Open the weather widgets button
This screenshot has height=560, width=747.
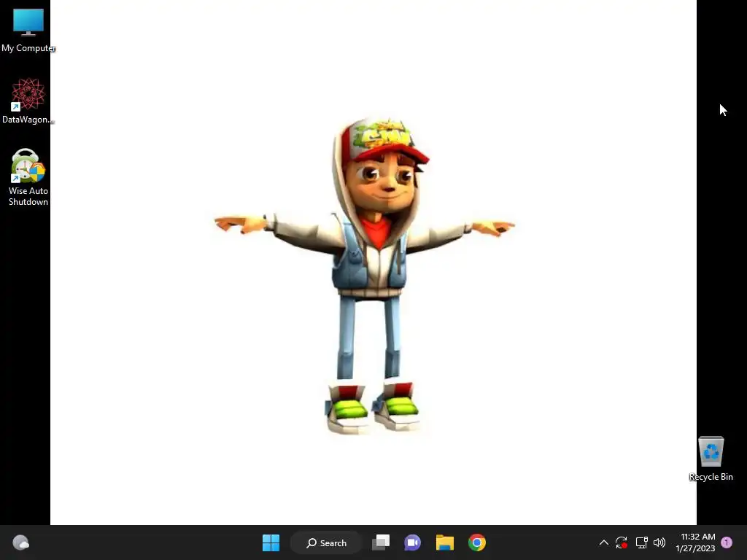tap(20, 542)
